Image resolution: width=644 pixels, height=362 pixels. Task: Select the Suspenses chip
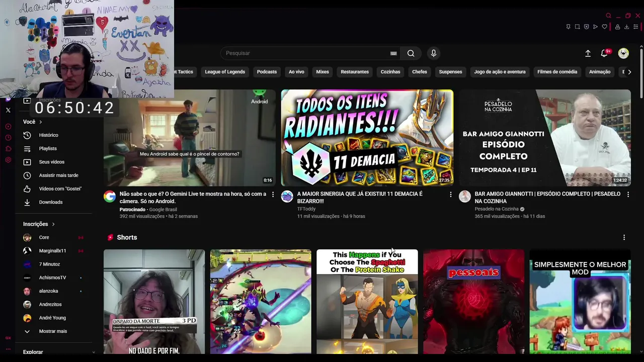click(450, 72)
